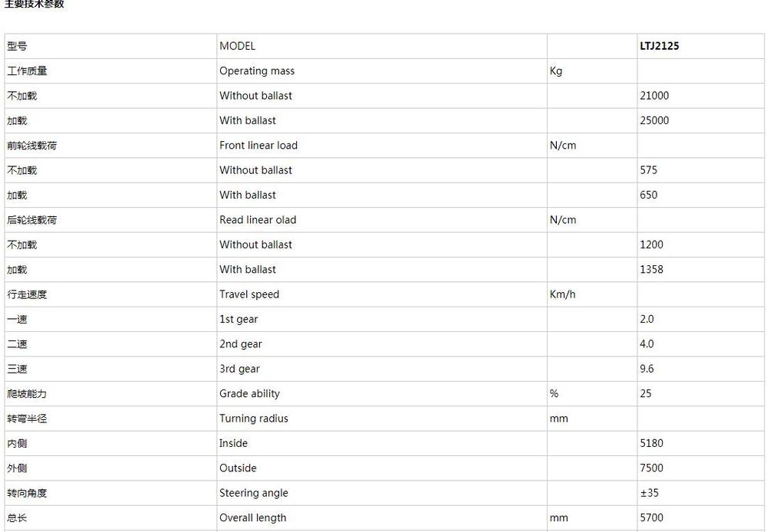Click the Overall length value 5700
The image size is (767, 532).
pyautogui.click(x=651, y=518)
